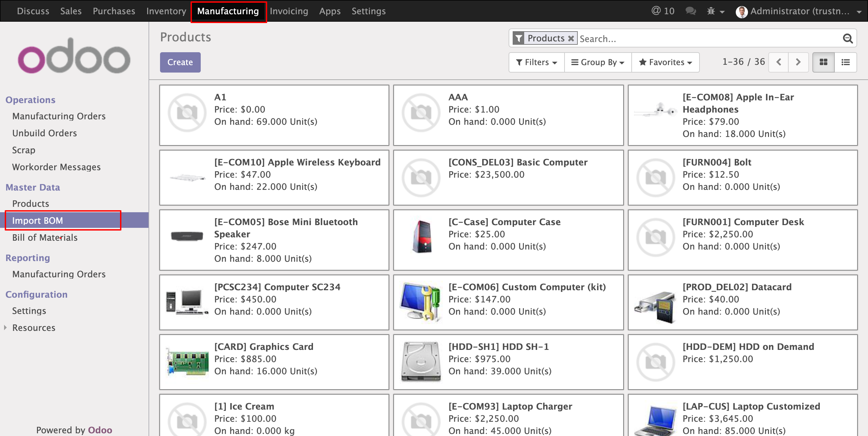Screen dimensions: 868x436
Task: Expand the Resources menu item
Action: pyautogui.click(x=34, y=328)
